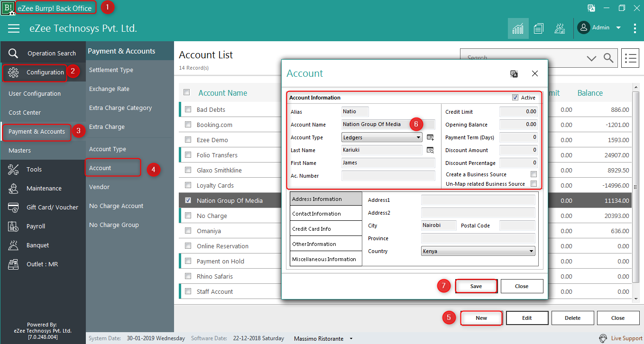Click the New button
This screenshot has width=644, height=344.
coord(481,318)
